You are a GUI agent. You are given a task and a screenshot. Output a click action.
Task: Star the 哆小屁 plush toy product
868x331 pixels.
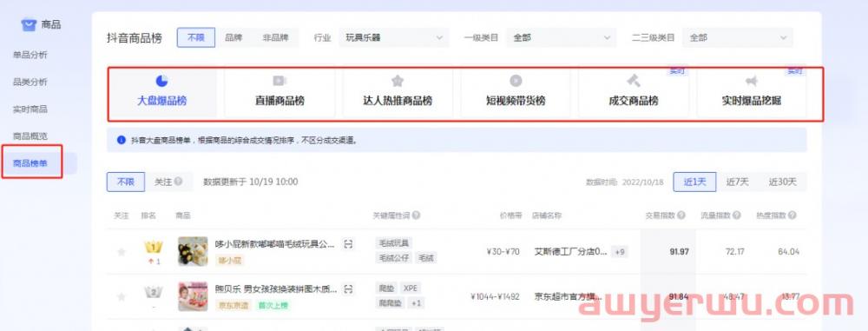pyautogui.click(x=122, y=252)
